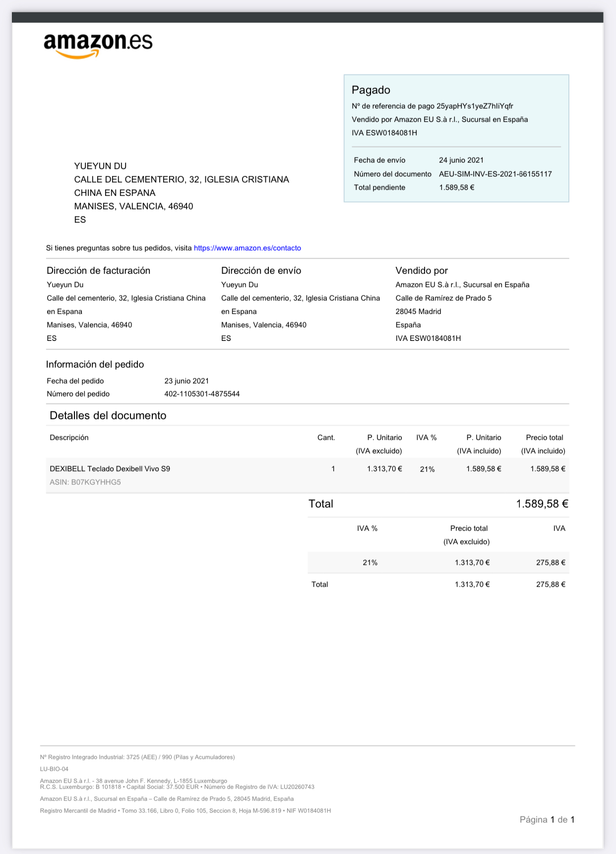Click the Descripción column header
This screenshot has width=616, height=854.
click(x=69, y=438)
